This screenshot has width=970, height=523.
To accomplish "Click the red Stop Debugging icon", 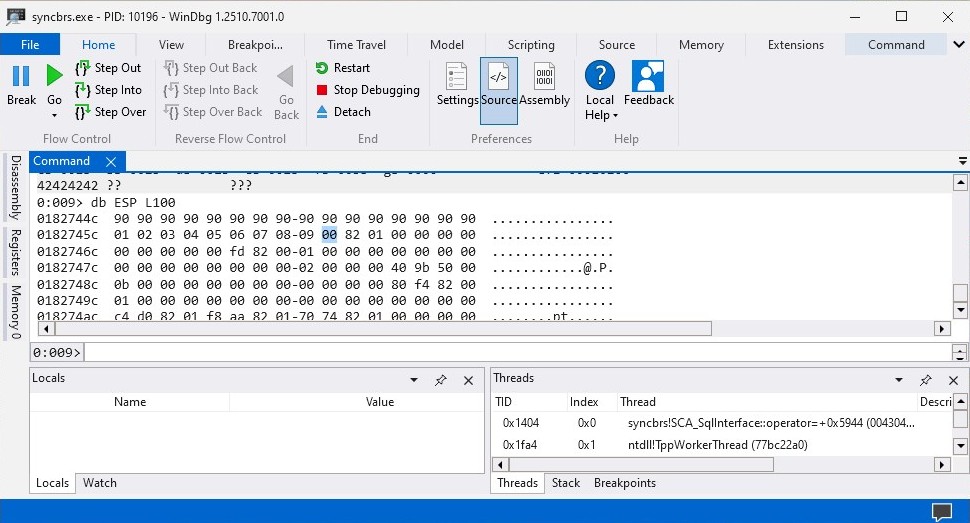I will [322, 90].
